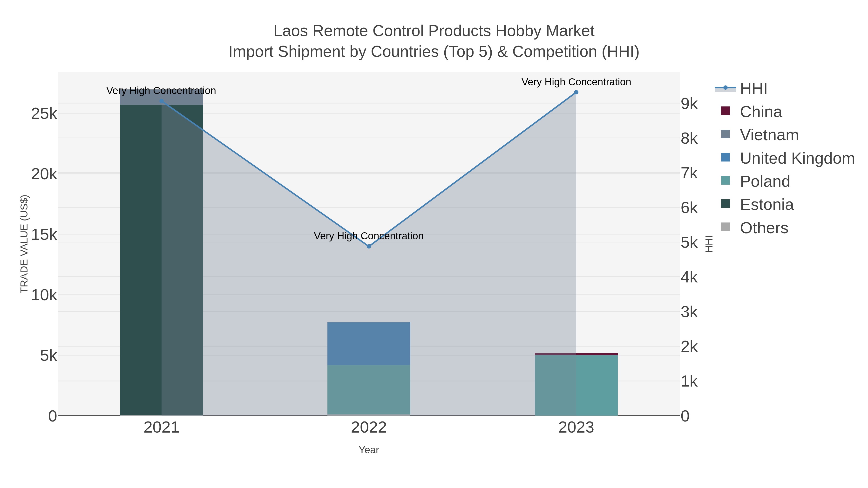Click the 2021 Very High Concentration annotation
868x488 pixels.
pyautogui.click(x=161, y=91)
